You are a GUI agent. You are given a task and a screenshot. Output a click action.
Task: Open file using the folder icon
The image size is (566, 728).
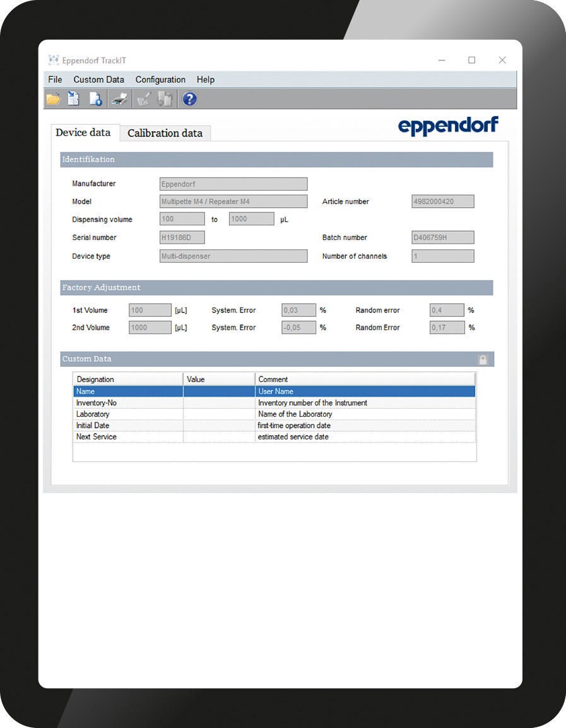tap(54, 99)
